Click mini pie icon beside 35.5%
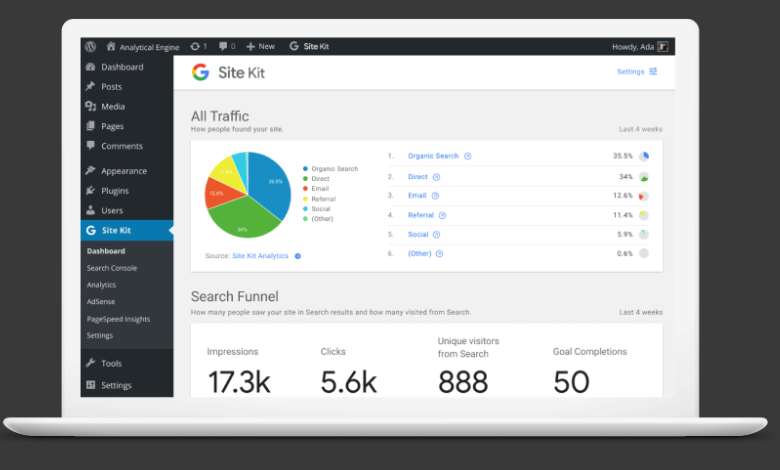The image size is (780, 470). [x=644, y=156]
